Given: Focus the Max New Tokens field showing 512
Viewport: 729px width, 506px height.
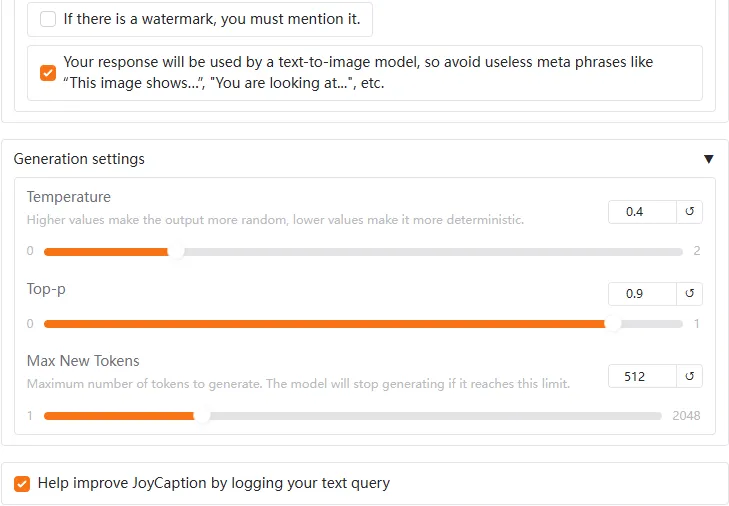Looking at the screenshot, I should point(641,377).
